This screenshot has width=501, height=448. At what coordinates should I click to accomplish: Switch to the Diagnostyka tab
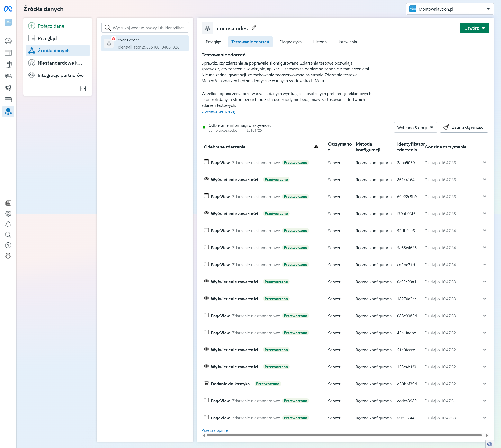[290, 42]
